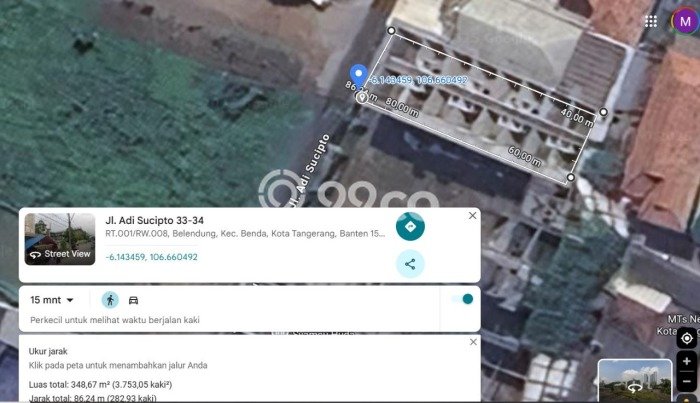This screenshot has height=403, width=700.
Task: Open the Google apps grid menu
Action: pyautogui.click(x=651, y=21)
